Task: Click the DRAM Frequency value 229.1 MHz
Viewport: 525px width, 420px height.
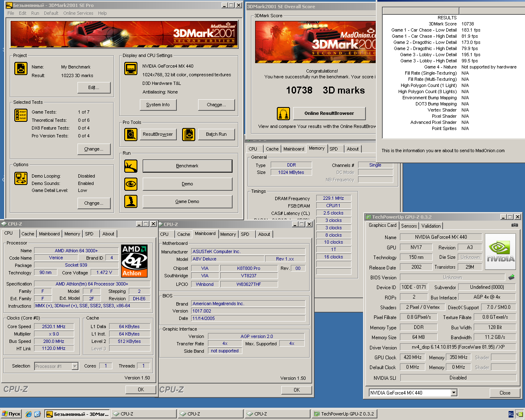Action: click(333, 198)
